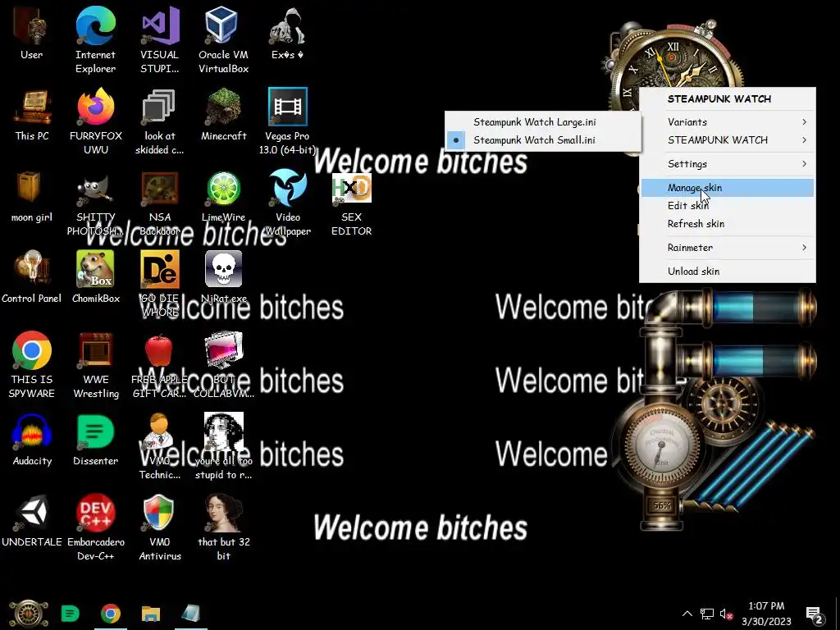Viewport: 840px width, 630px height.
Task: Open the network tray icon
Action: [x=707, y=614]
